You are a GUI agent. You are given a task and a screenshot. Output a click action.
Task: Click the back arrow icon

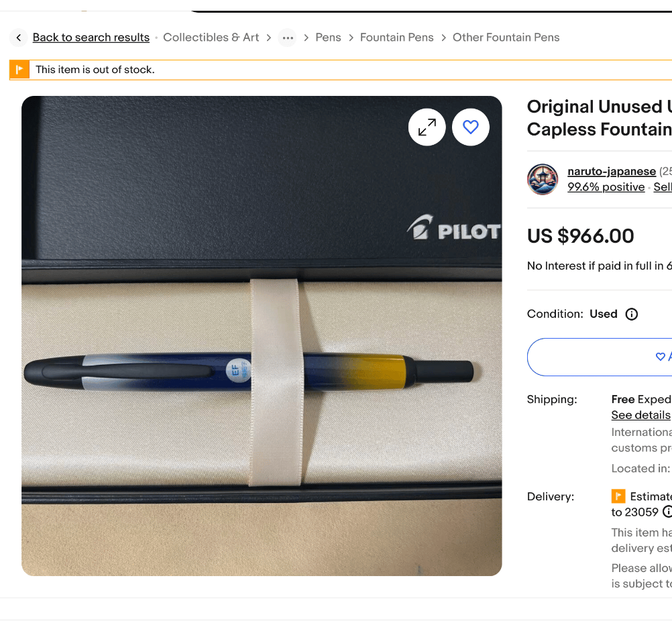tap(19, 38)
